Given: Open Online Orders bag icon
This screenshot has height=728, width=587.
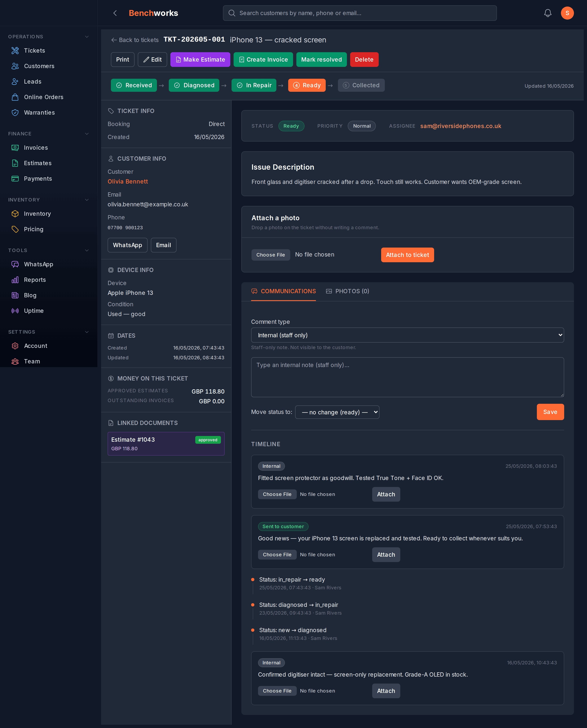Looking at the screenshot, I should point(15,97).
